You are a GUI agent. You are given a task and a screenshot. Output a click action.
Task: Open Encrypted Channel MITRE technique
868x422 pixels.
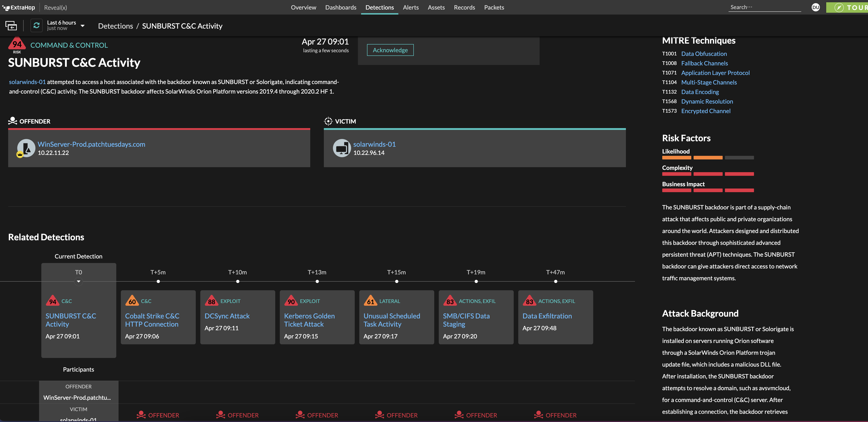pyautogui.click(x=706, y=111)
